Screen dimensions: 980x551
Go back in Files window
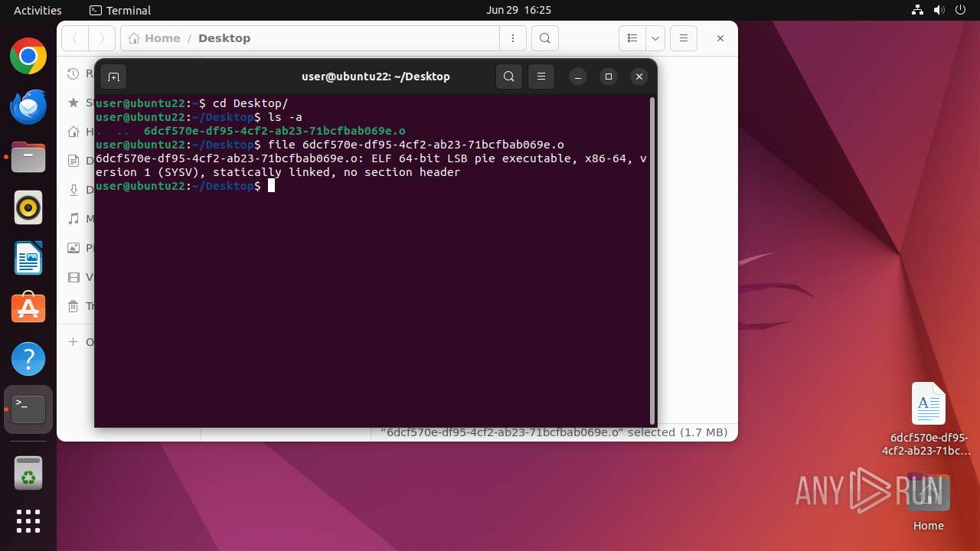coord(75,38)
